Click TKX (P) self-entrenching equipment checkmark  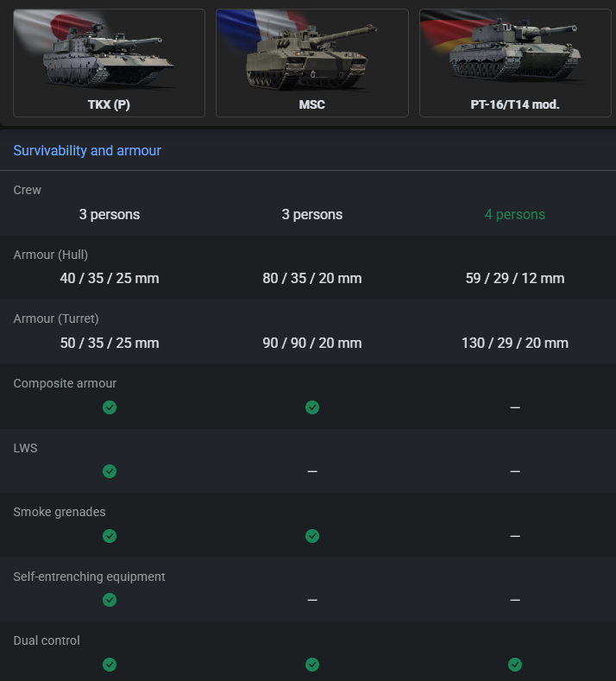pos(110,600)
